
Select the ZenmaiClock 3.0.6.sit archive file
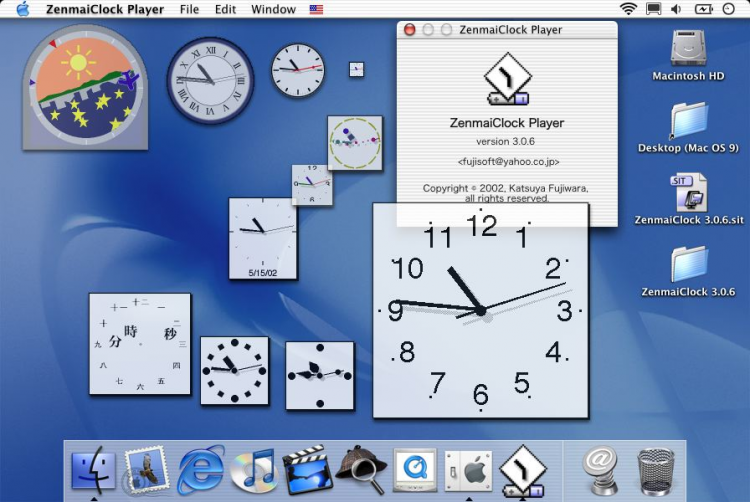689,199
